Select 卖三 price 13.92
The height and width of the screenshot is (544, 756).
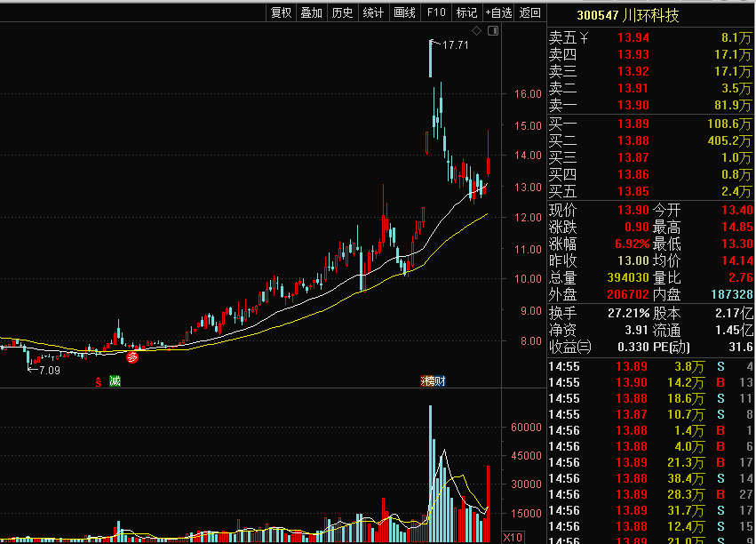(633, 71)
